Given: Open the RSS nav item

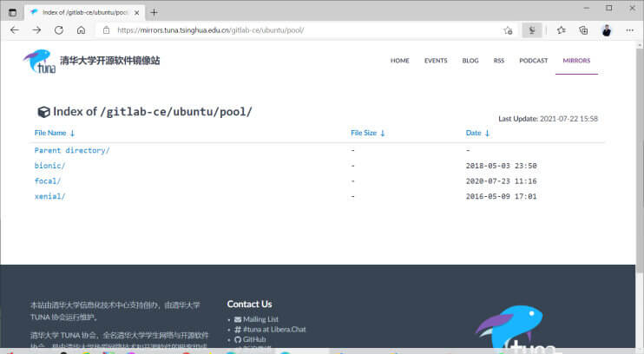Looking at the screenshot, I should pyautogui.click(x=498, y=61).
